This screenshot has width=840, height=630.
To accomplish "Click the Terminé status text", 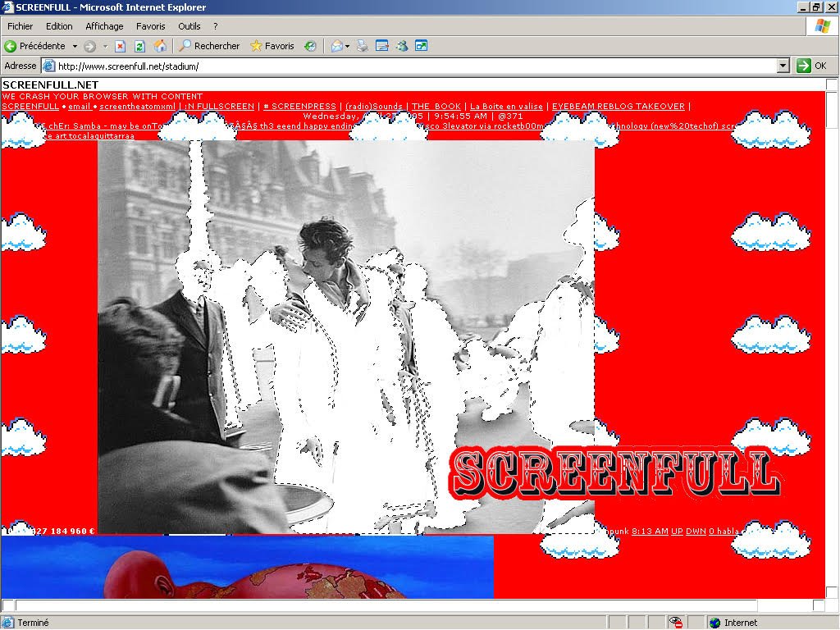I will [x=33, y=623].
